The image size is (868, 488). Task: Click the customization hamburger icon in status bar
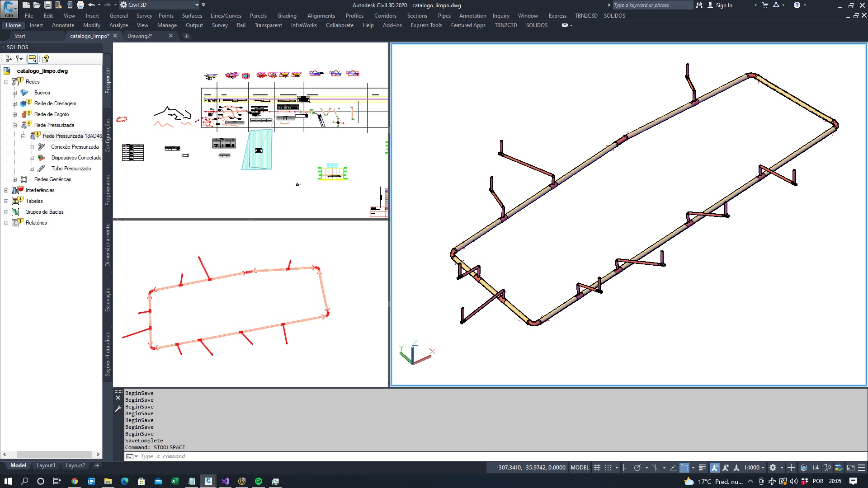pyautogui.click(x=862, y=468)
